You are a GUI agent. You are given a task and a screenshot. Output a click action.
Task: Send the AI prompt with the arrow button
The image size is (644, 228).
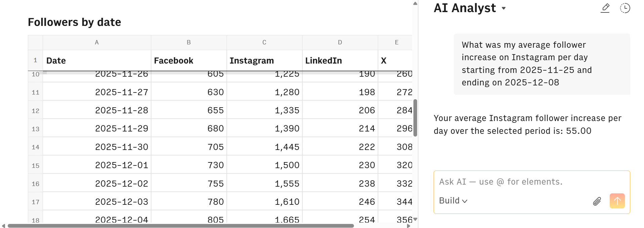pyautogui.click(x=617, y=201)
